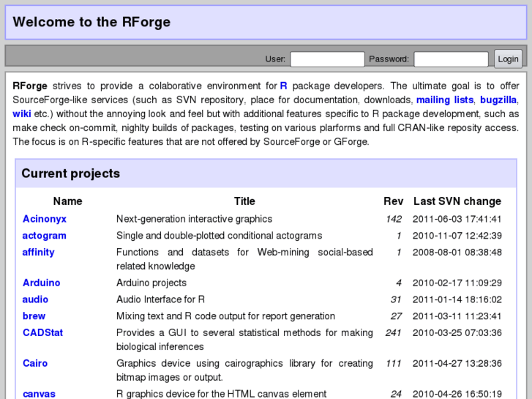The image size is (532, 399).
Task: Open the Cairo project link
Action: point(35,363)
